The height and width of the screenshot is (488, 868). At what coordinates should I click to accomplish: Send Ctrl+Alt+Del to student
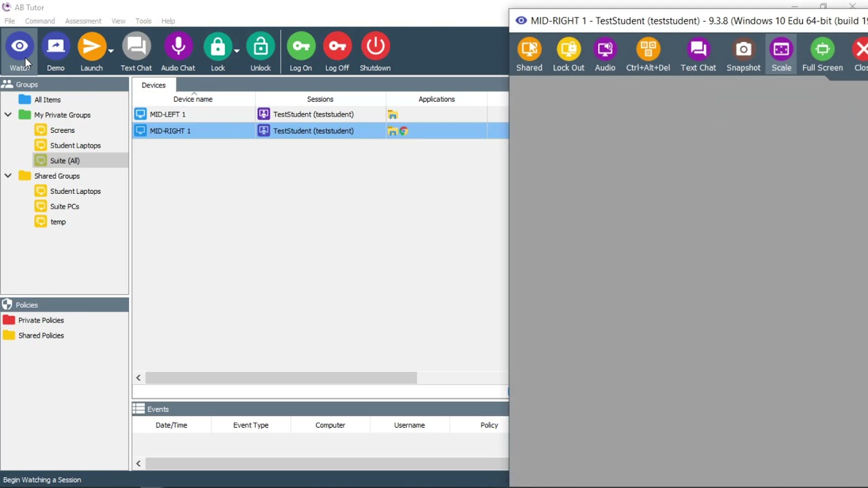pos(648,55)
